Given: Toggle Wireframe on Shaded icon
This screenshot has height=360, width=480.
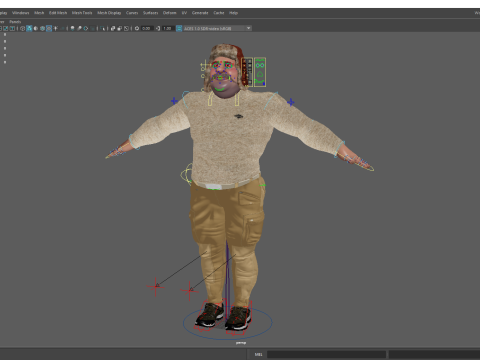Looking at the screenshot, I should (x=42, y=28).
